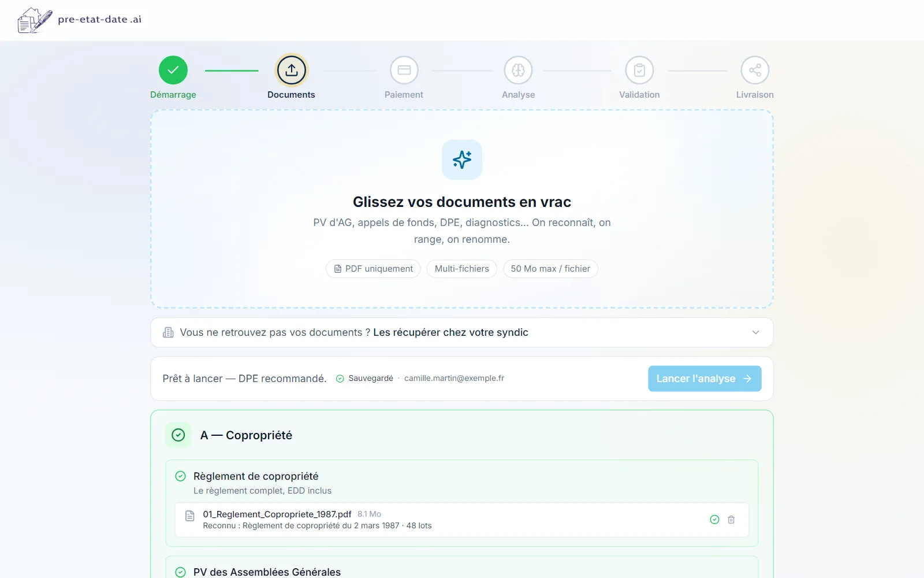Click the 'Multi-fichiers' badge

[462, 269]
